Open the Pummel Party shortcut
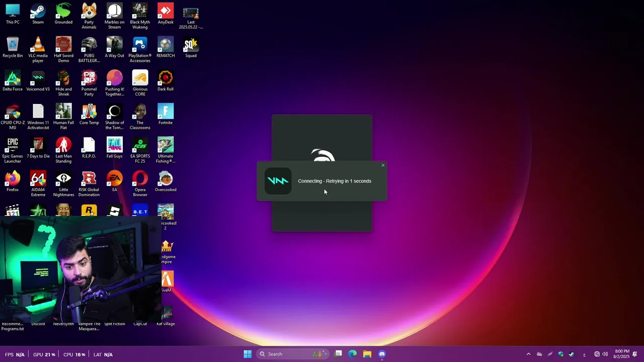 click(x=89, y=83)
